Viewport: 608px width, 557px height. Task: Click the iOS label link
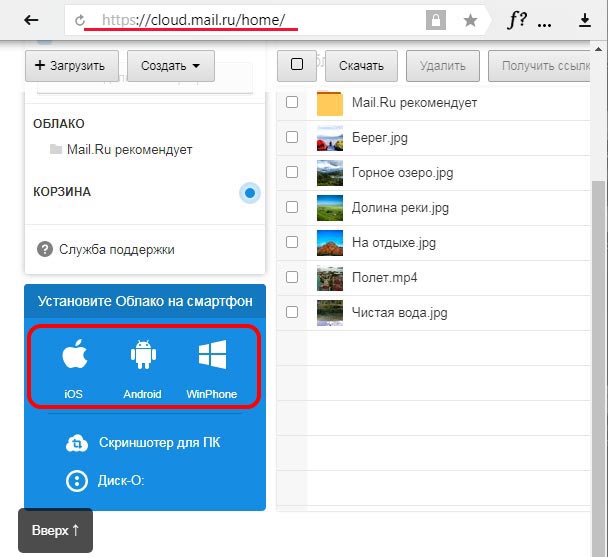click(x=73, y=394)
